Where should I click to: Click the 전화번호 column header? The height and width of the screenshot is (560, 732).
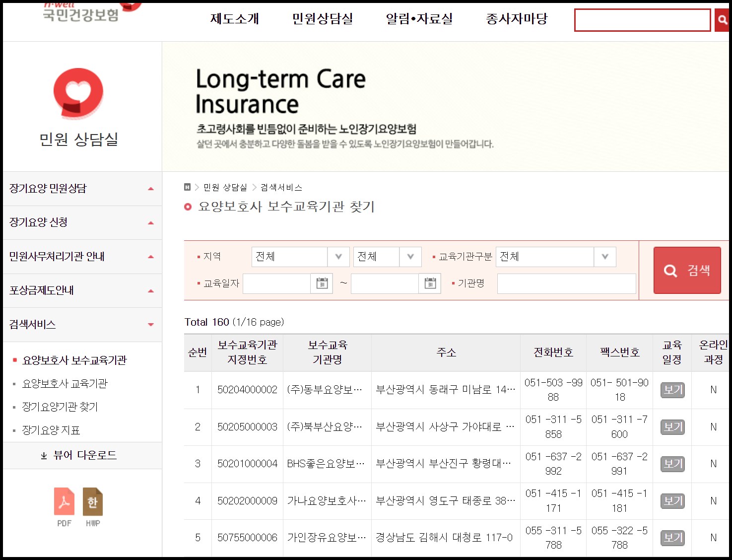pos(553,352)
